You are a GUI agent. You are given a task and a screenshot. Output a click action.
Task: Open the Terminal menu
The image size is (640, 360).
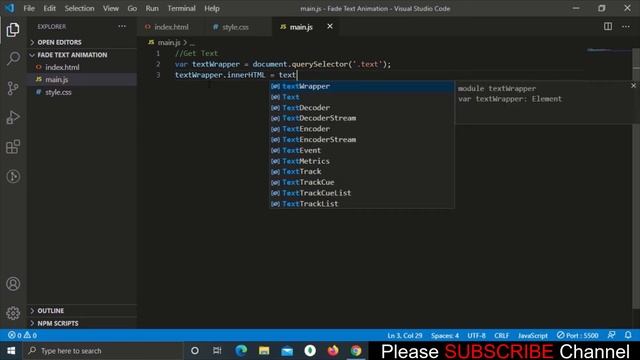(x=182, y=8)
